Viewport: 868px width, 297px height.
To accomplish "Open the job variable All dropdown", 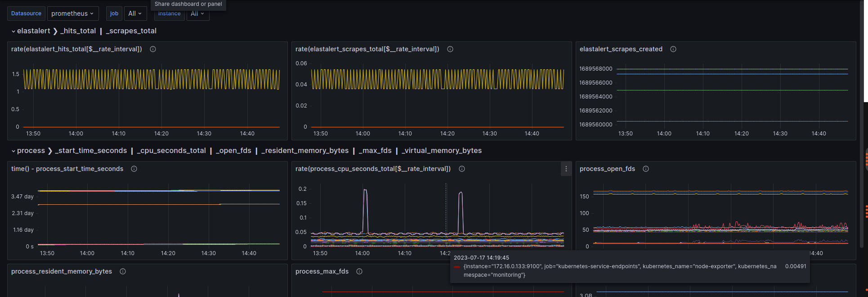I will click(x=135, y=13).
